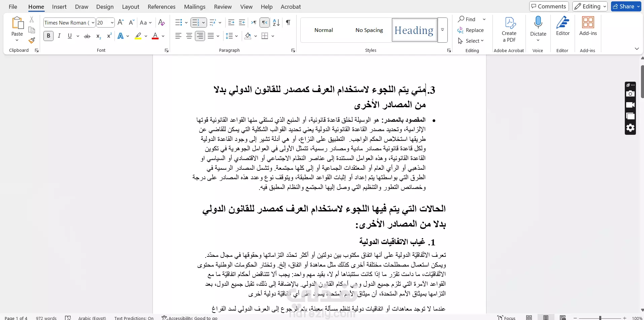Open gear settings in side recording panel
Image resolution: width=644 pixels, height=320 pixels.
pos(630,128)
